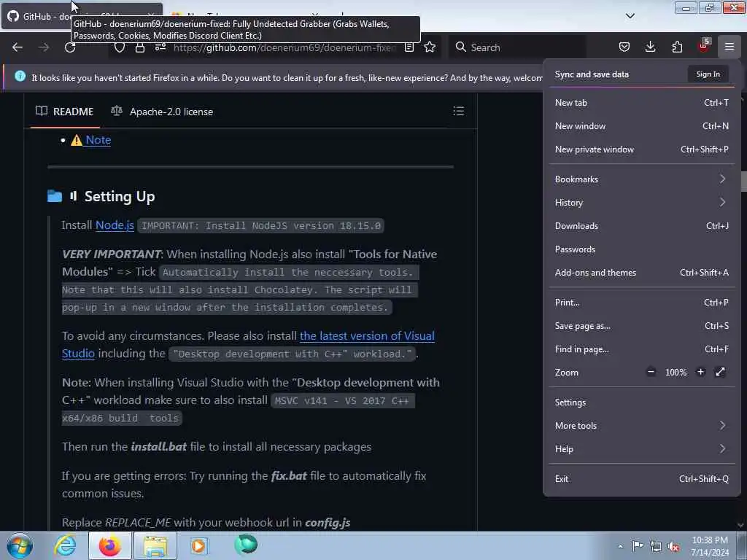Expand the Help submenu
Viewport: 747px width, 560px height.
point(641,449)
